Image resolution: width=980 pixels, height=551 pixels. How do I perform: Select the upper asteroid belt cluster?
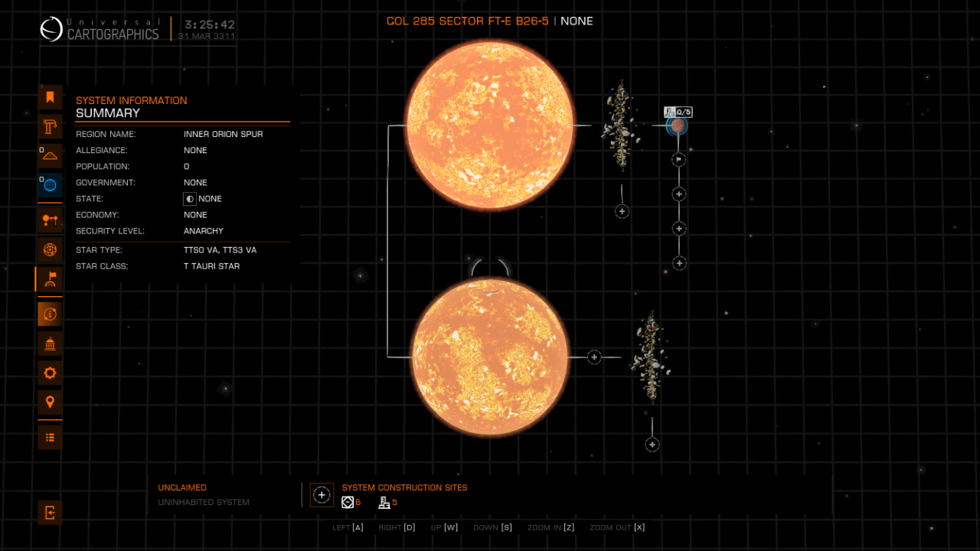point(619,125)
